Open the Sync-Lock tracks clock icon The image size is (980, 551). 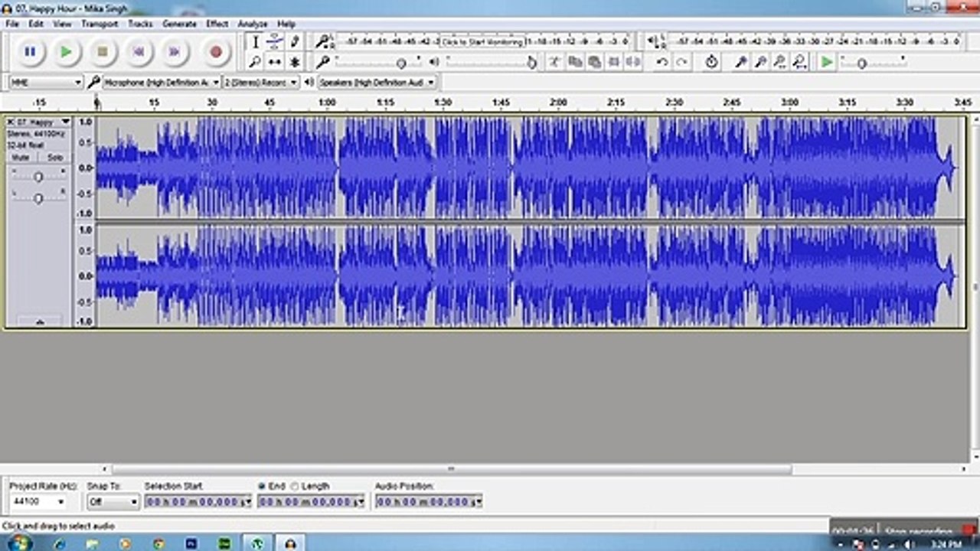(x=711, y=62)
